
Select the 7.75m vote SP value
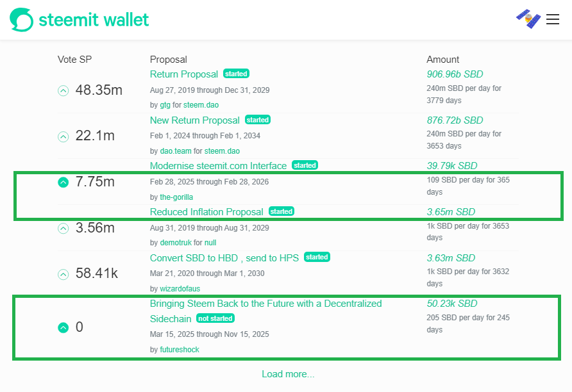tap(95, 182)
